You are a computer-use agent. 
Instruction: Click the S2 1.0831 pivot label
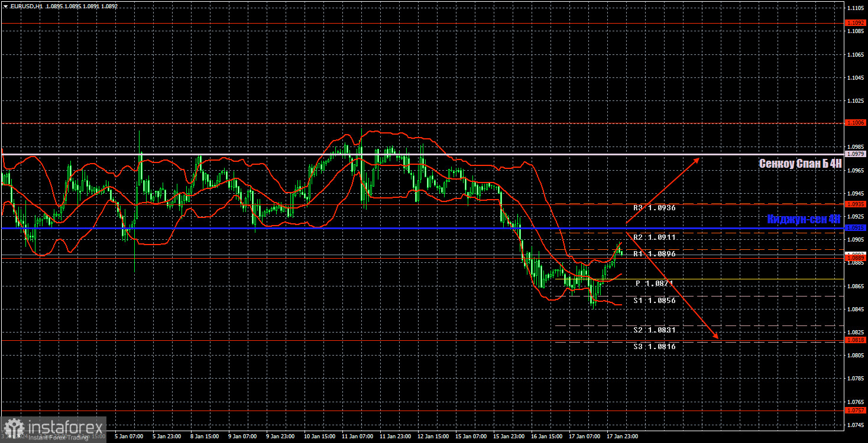tap(655, 330)
